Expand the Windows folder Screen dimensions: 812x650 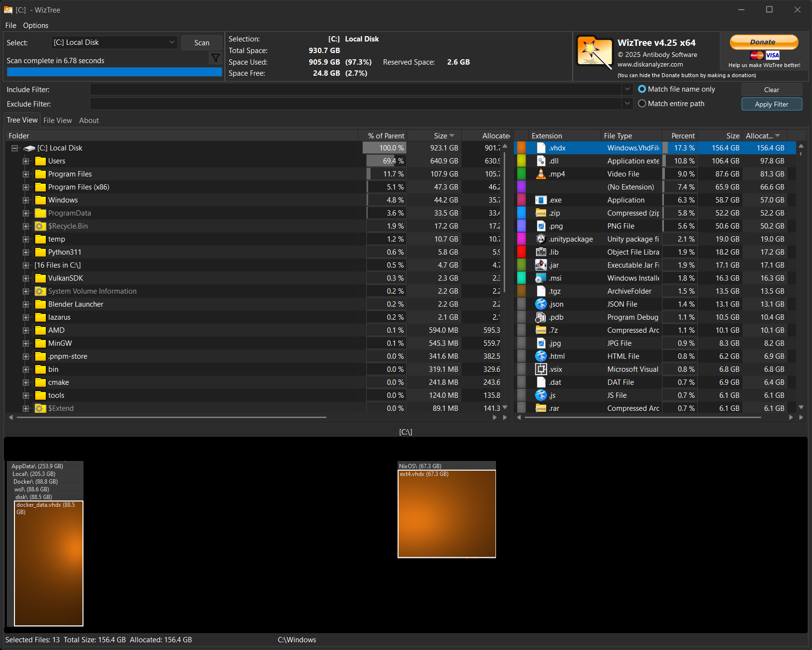26,200
